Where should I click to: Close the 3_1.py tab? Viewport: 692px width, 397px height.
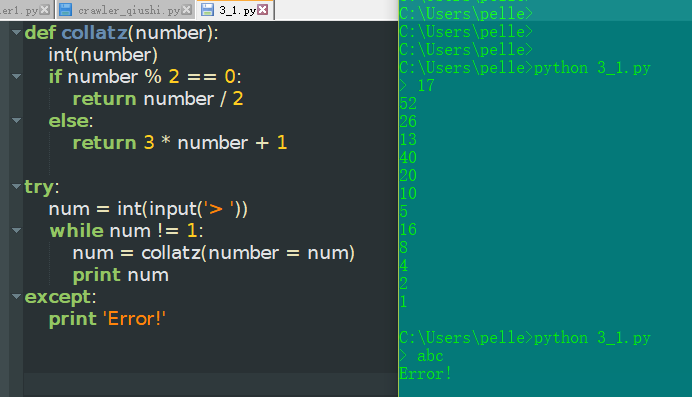(x=263, y=9)
